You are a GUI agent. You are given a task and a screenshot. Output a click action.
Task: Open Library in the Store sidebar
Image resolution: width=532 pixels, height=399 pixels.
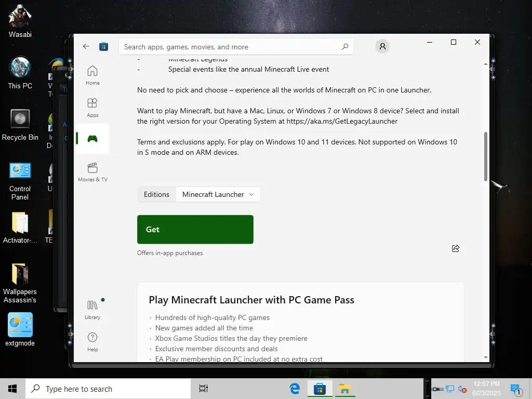(x=92, y=310)
